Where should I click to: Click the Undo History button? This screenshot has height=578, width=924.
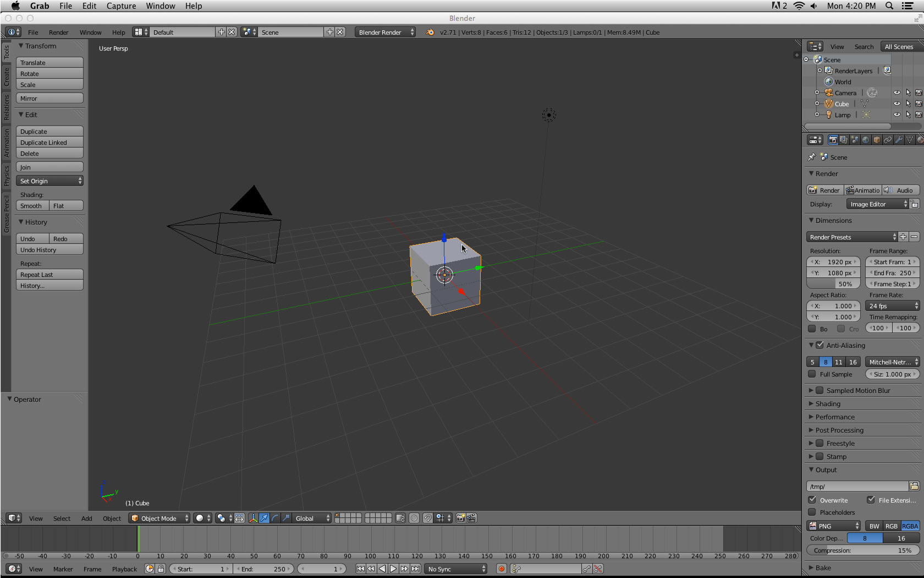pos(50,249)
